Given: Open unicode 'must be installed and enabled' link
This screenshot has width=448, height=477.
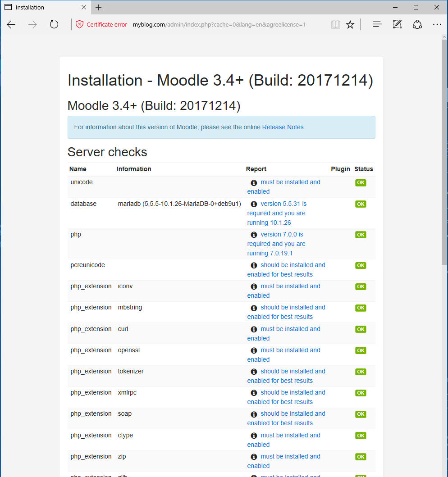Looking at the screenshot, I should 283,187.
